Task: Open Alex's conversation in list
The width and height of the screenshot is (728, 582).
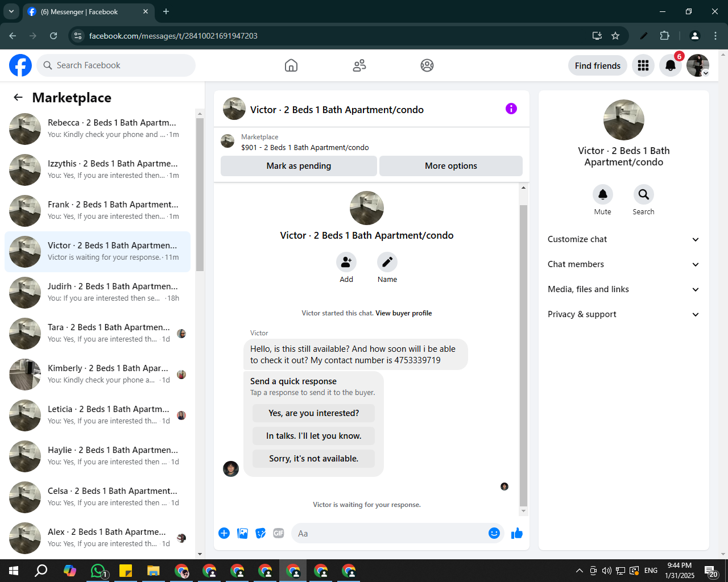Action: (x=97, y=538)
